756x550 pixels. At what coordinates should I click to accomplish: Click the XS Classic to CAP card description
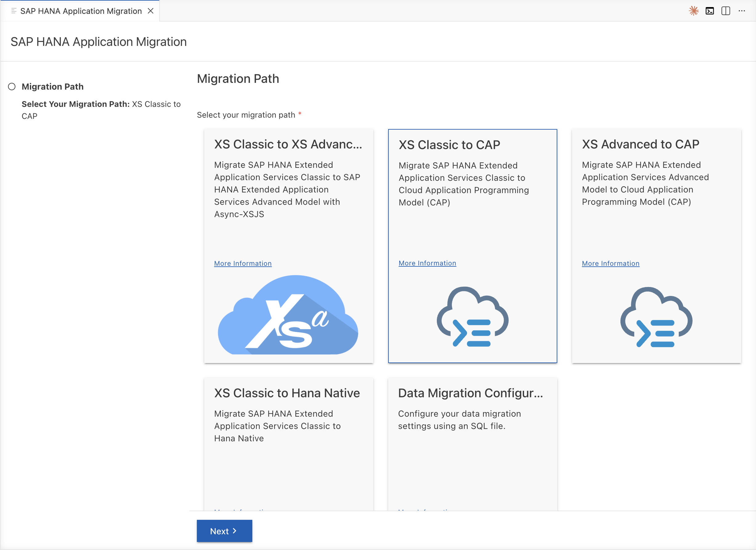coord(464,184)
